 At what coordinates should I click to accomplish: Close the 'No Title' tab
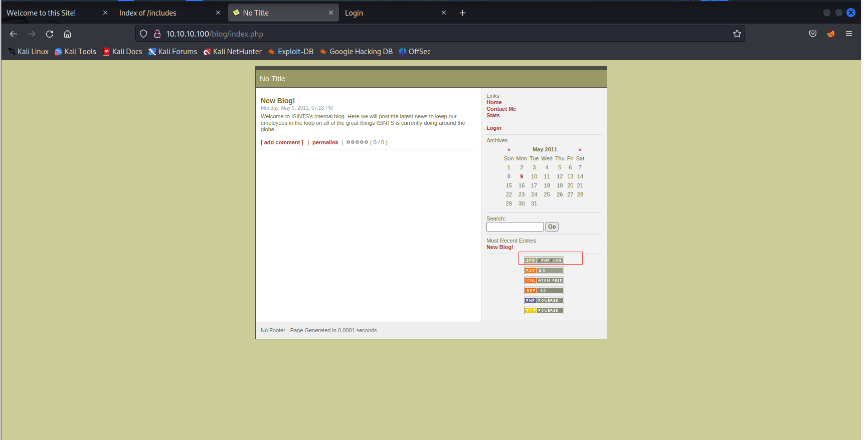click(x=331, y=13)
